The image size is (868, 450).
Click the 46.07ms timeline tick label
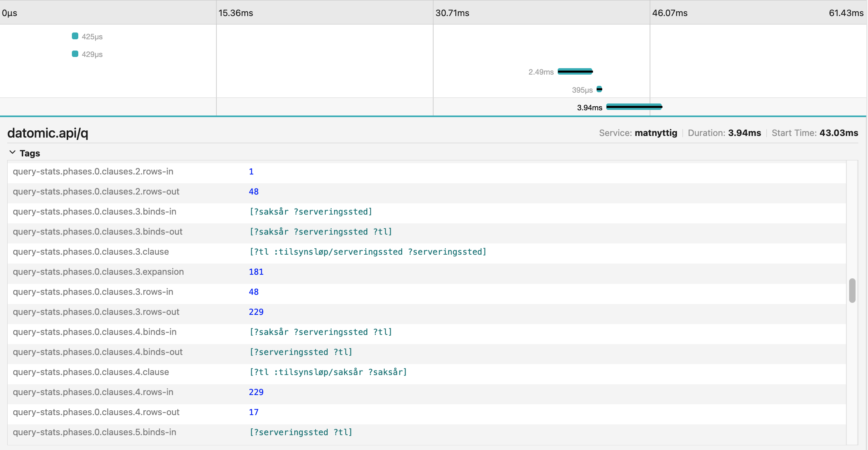pyautogui.click(x=670, y=13)
